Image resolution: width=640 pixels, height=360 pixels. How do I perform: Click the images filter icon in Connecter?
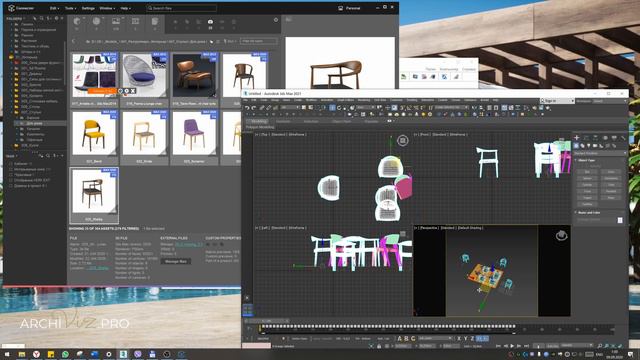pos(116,22)
